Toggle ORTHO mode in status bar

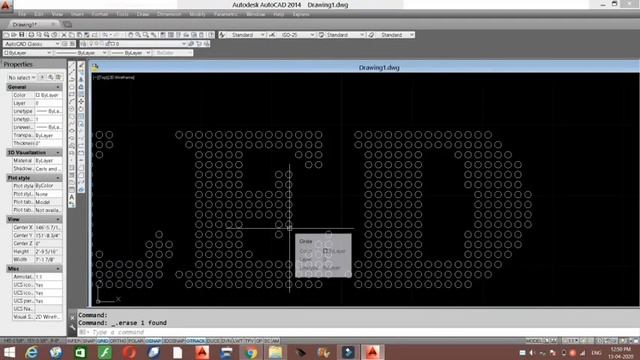tap(118, 341)
